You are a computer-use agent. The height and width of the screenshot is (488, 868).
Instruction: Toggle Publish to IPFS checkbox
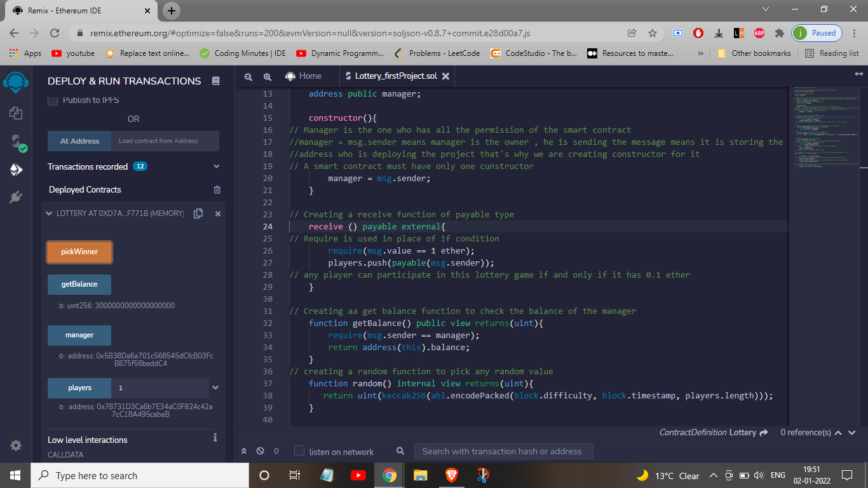point(53,100)
